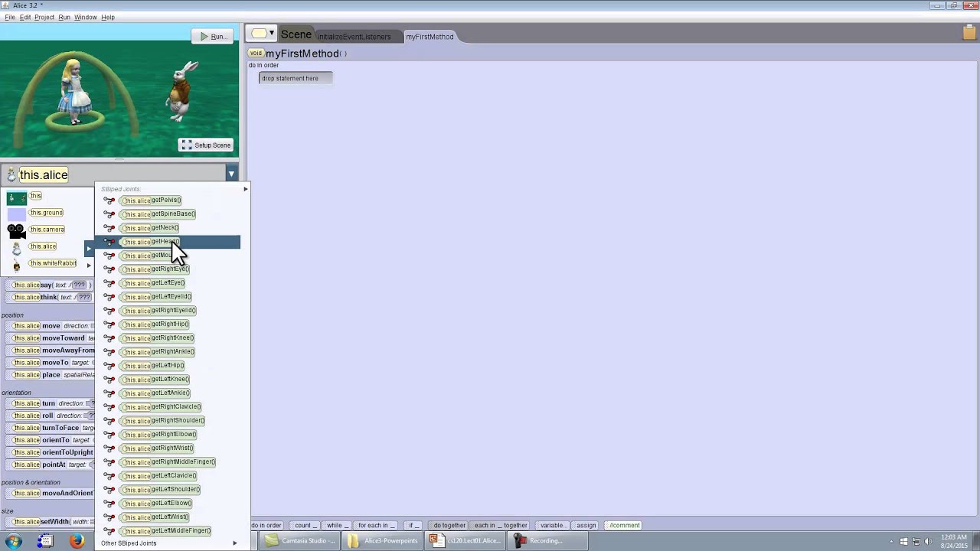Click the camera icon beside this.camera
The height and width of the screenshot is (551, 980).
tap(16, 230)
